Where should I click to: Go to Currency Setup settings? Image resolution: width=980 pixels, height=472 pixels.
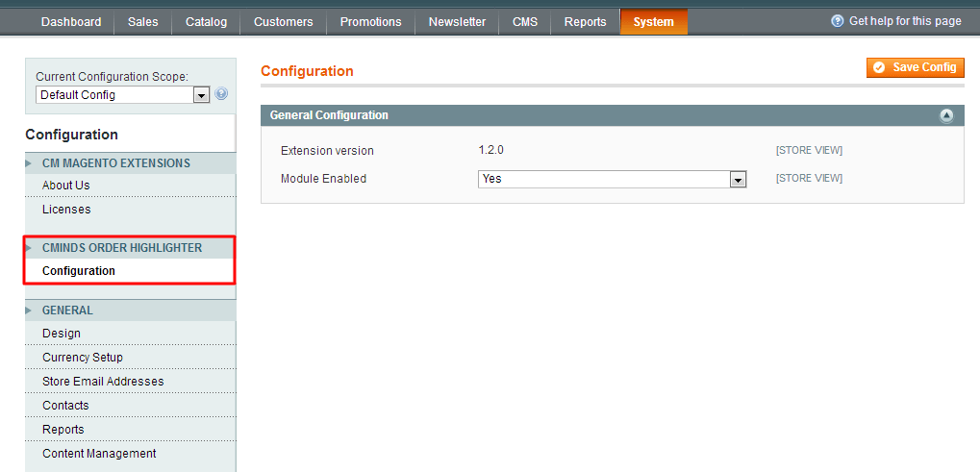point(83,358)
